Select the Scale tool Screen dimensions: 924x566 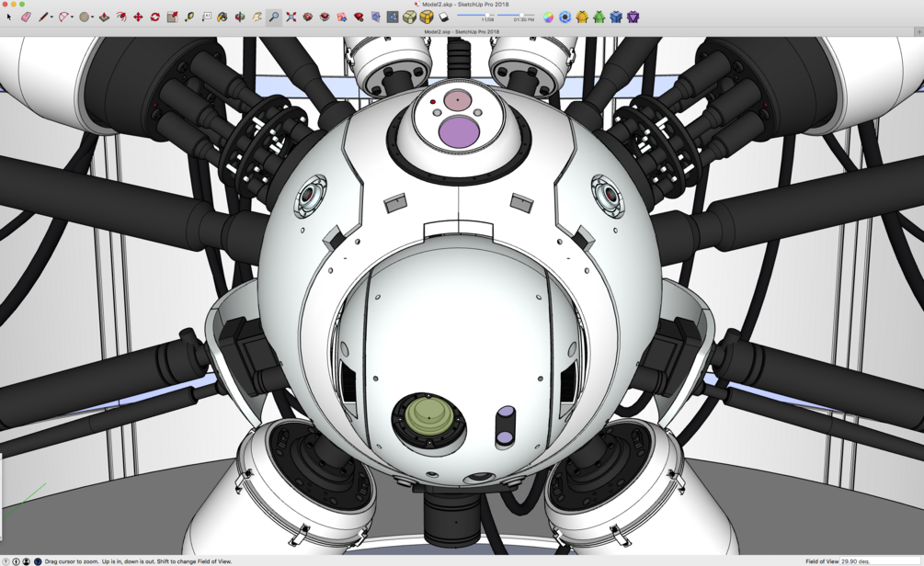click(x=172, y=17)
